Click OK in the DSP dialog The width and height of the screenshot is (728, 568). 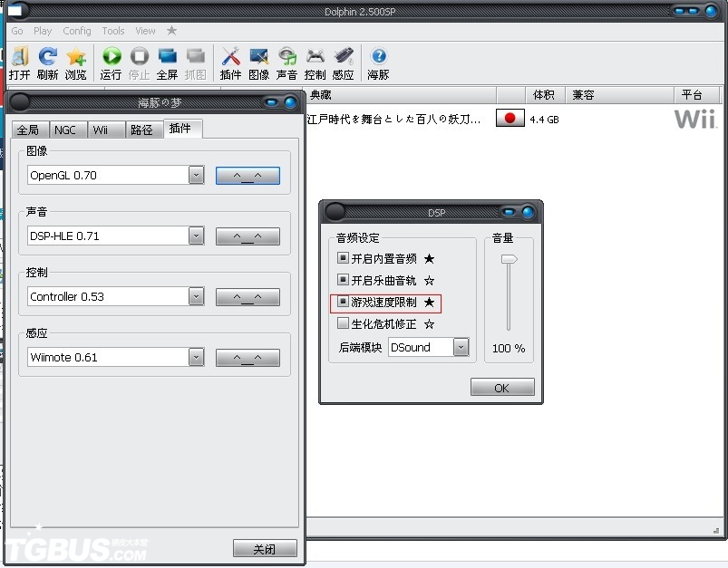pyautogui.click(x=502, y=387)
